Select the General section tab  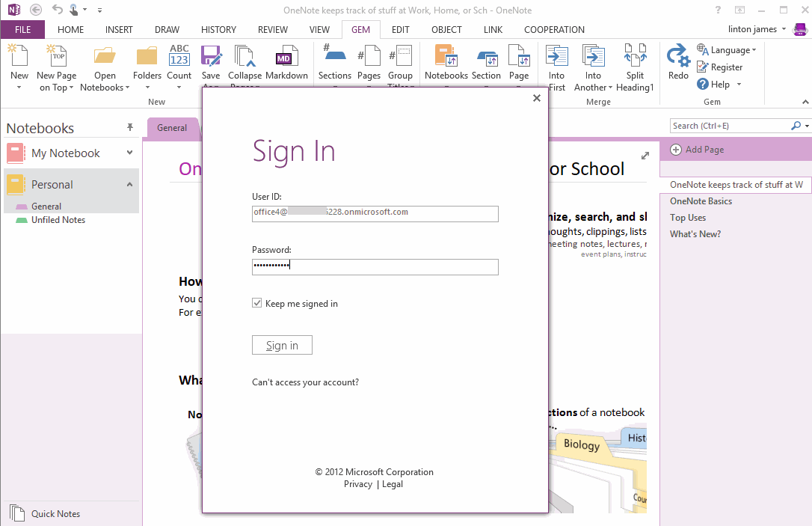point(172,127)
